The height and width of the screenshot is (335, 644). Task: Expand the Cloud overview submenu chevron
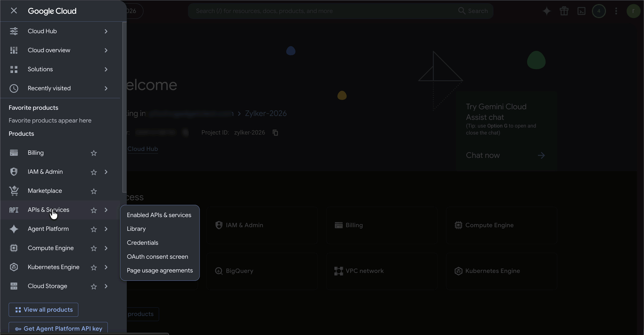pos(106,51)
